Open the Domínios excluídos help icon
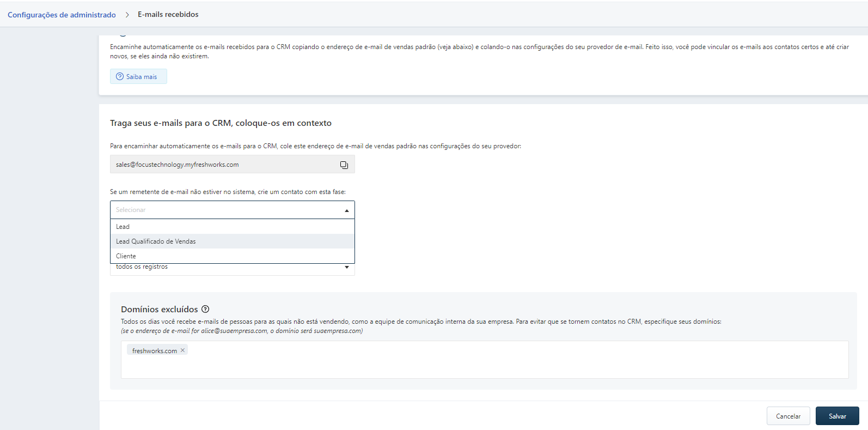The height and width of the screenshot is (430, 868). 205,309
